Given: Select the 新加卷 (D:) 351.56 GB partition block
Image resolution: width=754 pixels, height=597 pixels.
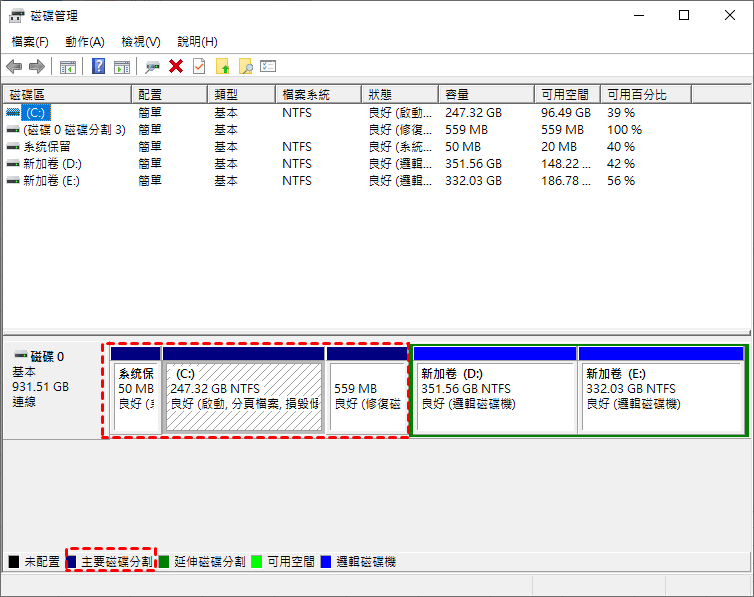Looking at the screenshot, I should click(x=495, y=390).
